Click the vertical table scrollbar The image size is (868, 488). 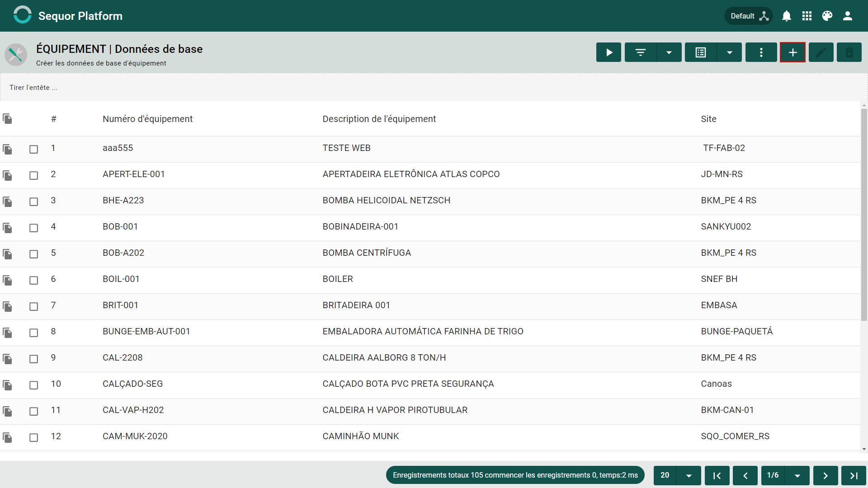click(x=864, y=215)
